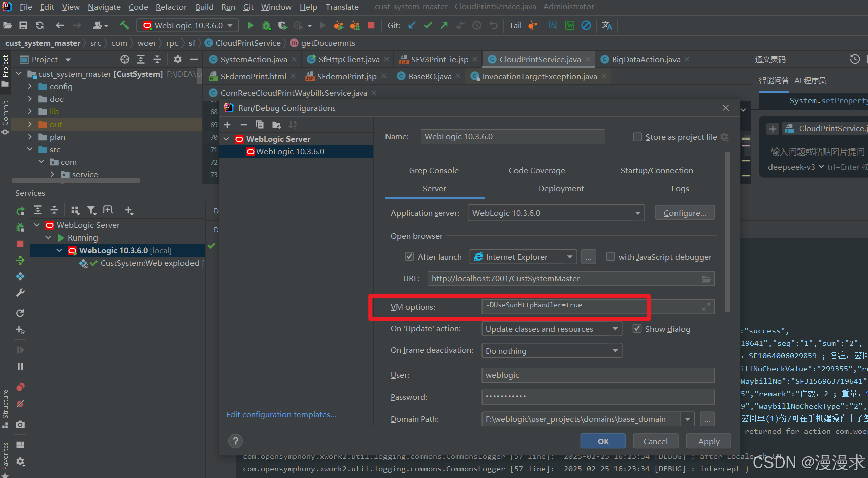Image resolution: width=868 pixels, height=478 pixels.
Task: Click the OK button
Action: (603, 441)
